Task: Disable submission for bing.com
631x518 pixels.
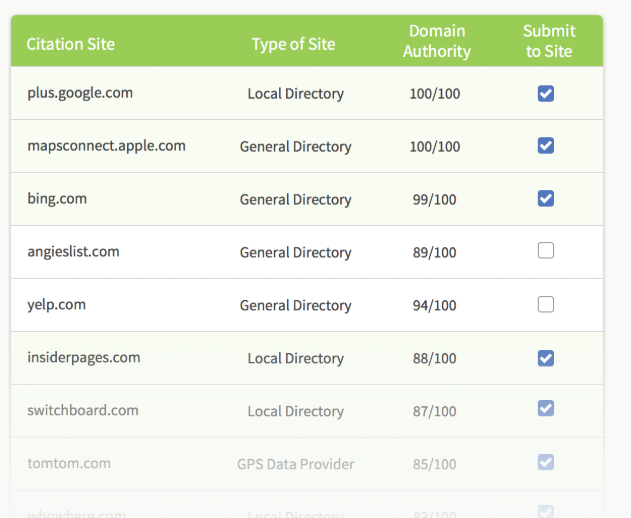Action: pyautogui.click(x=545, y=198)
